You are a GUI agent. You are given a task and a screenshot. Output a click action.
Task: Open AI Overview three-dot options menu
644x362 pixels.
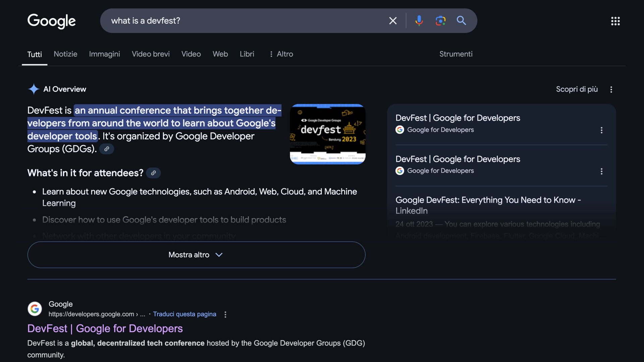pos(611,89)
